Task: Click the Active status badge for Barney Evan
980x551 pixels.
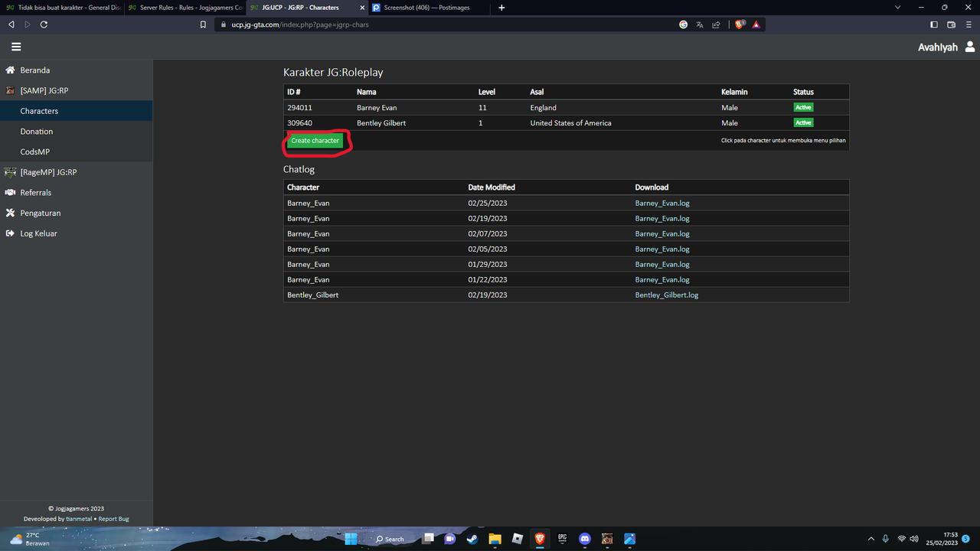Action: click(803, 107)
